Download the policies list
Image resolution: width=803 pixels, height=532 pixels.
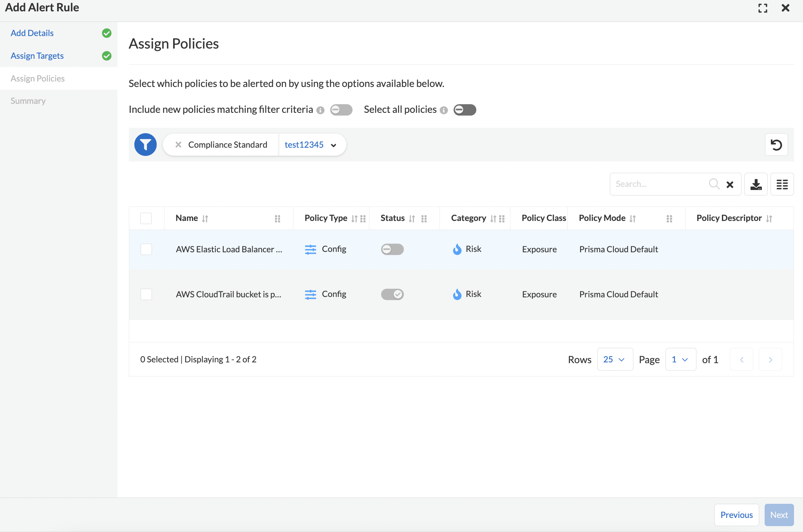coord(756,184)
